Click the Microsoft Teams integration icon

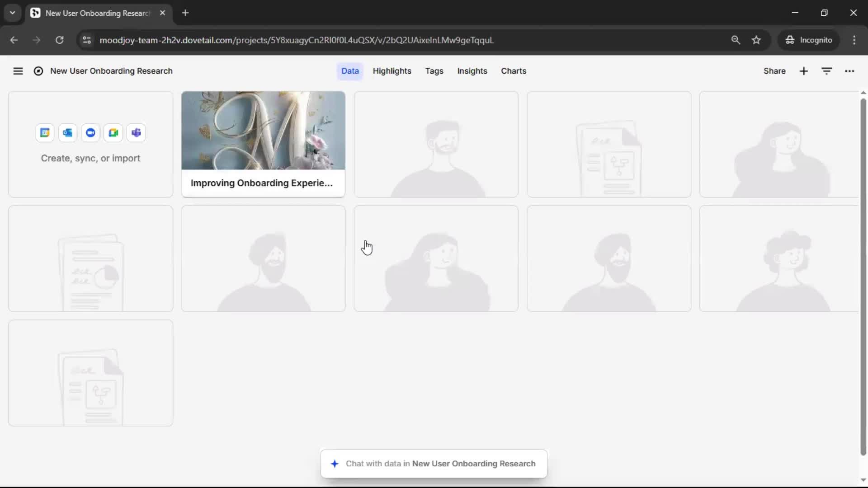(x=136, y=133)
